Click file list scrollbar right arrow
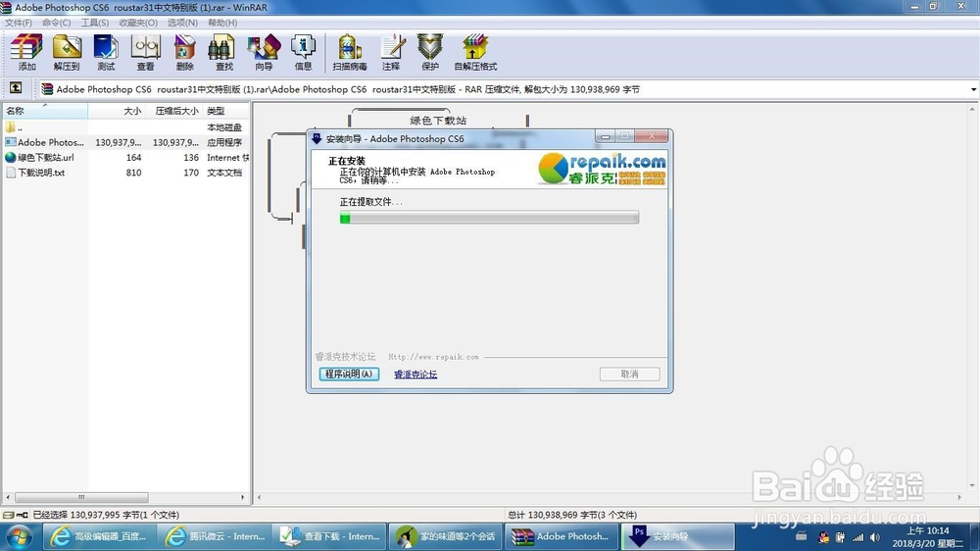Image resolution: width=980 pixels, height=551 pixels. point(242,498)
